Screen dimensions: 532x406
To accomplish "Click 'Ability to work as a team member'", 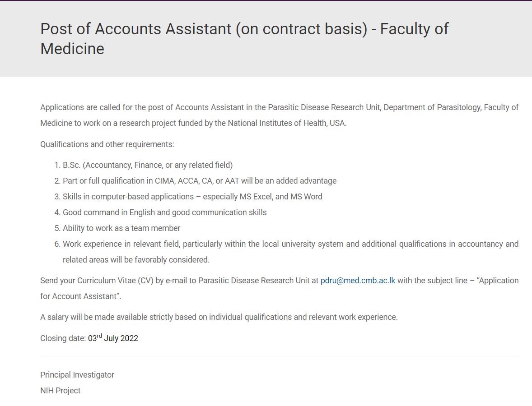I will [x=121, y=228].
